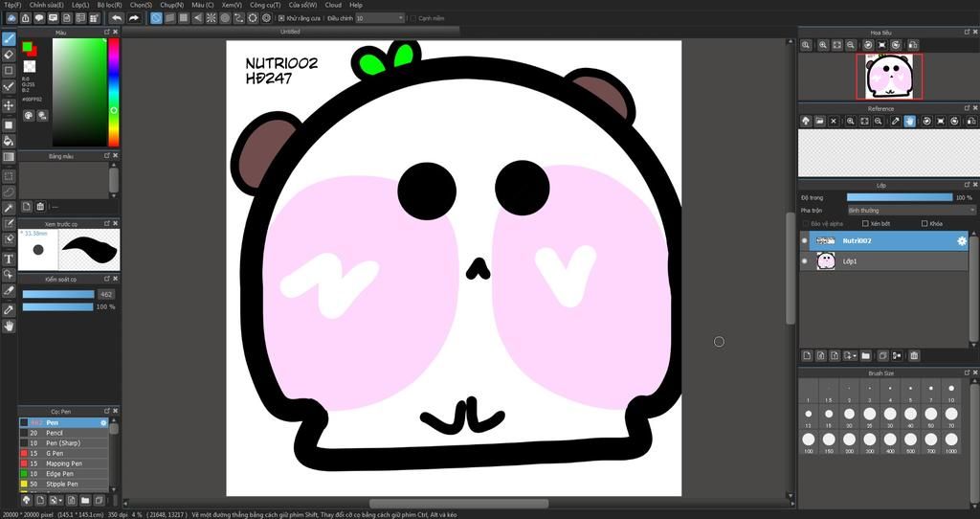980x519 pixels.
Task: Zoom in on the Navigator panel
Action: [823, 45]
